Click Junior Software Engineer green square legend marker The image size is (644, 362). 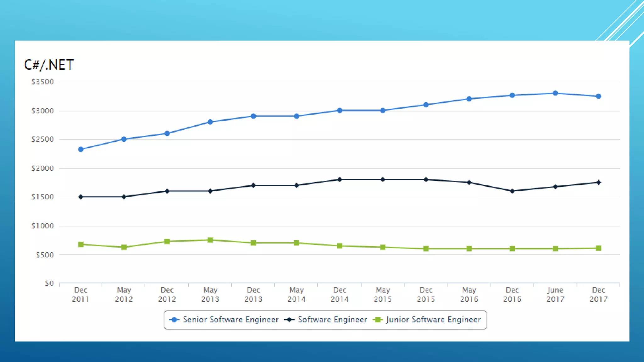coord(377,320)
